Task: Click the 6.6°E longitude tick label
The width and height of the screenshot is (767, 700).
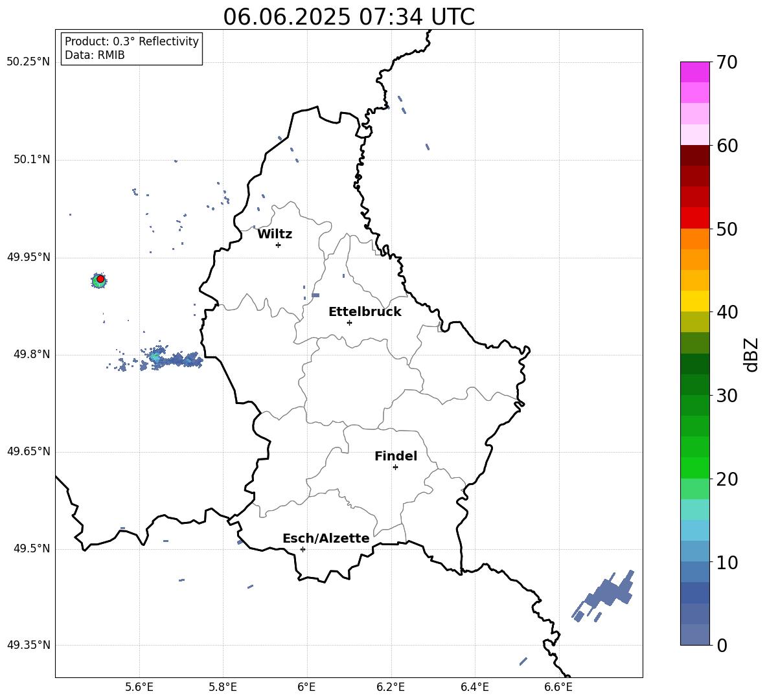Action: [558, 687]
